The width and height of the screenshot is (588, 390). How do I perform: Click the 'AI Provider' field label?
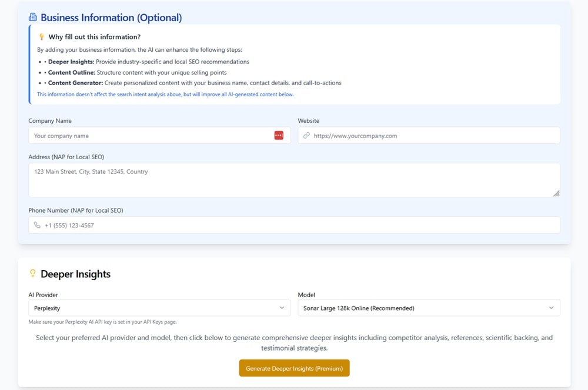coord(44,295)
